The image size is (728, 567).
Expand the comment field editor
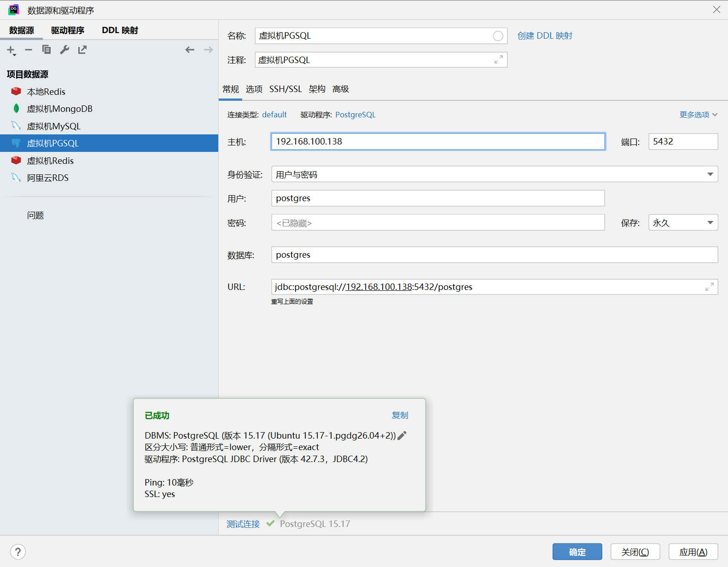tap(499, 60)
